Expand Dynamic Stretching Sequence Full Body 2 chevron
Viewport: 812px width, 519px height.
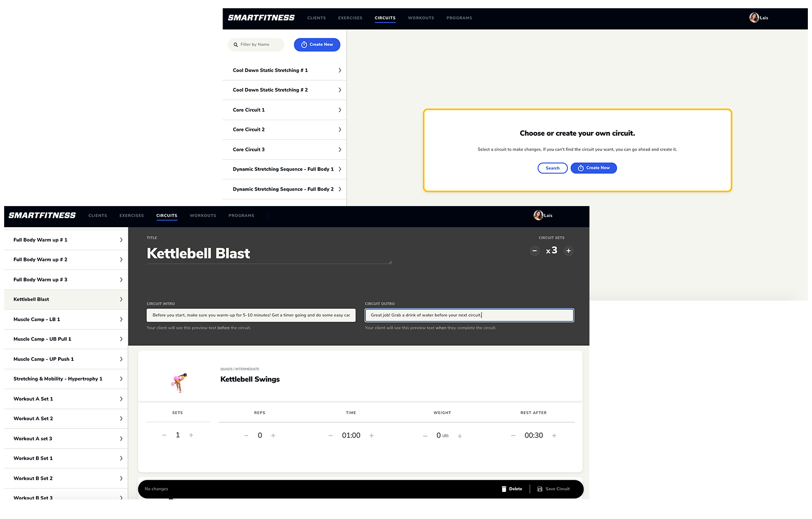[x=340, y=189]
